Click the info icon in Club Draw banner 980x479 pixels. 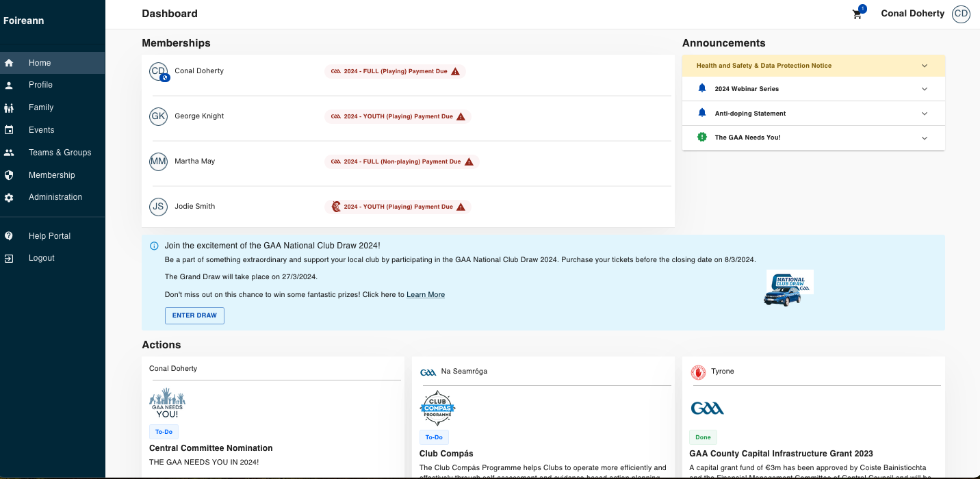tap(154, 246)
